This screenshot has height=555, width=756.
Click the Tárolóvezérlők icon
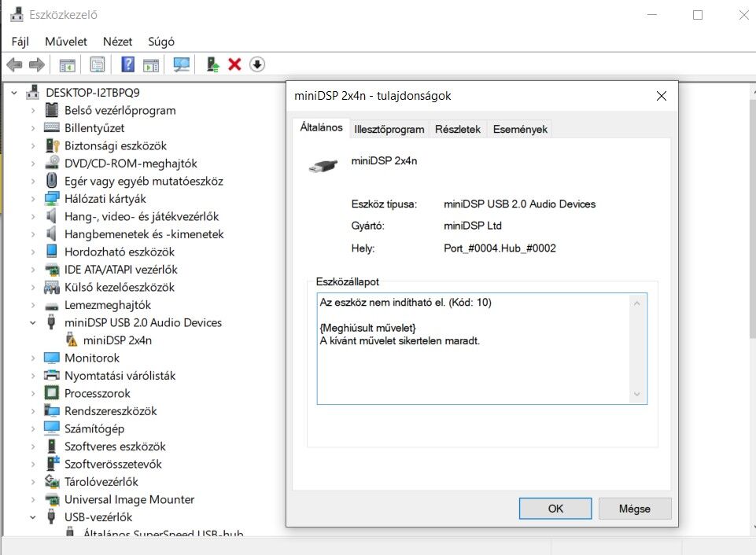point(52,481)
